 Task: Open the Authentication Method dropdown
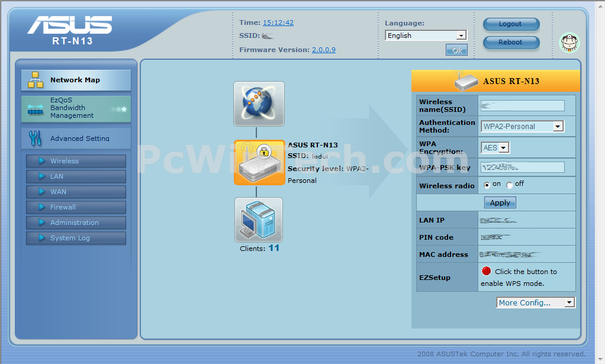523,127
